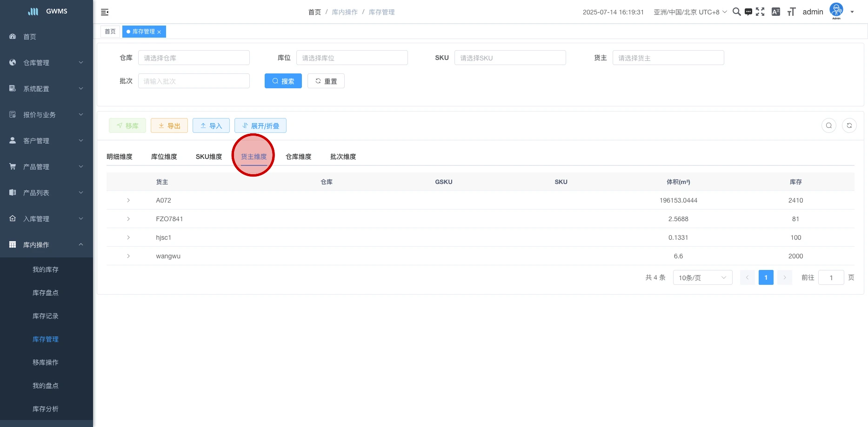Open 库存盘点 in the sidebar
The width and height of the screenshot is (868, 427).
(x=46, y=293)
